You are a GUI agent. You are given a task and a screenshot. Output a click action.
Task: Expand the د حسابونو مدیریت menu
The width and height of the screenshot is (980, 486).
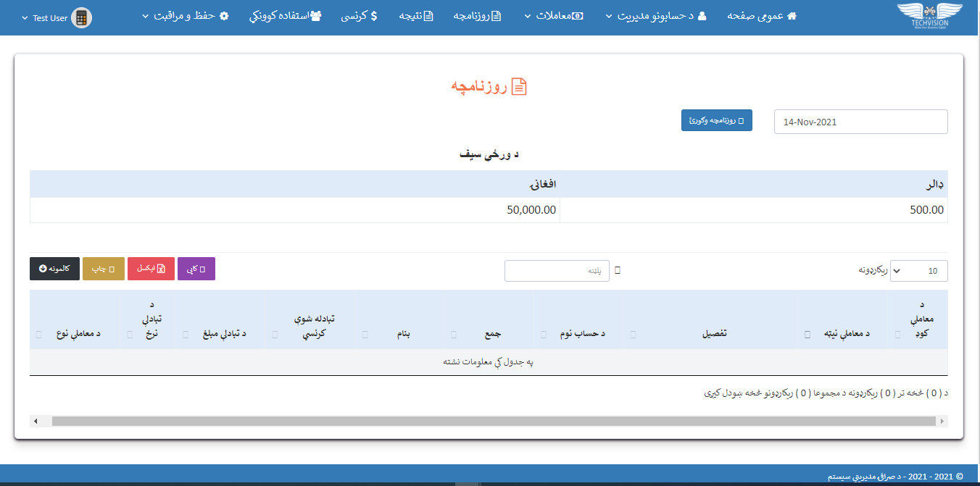655,15
